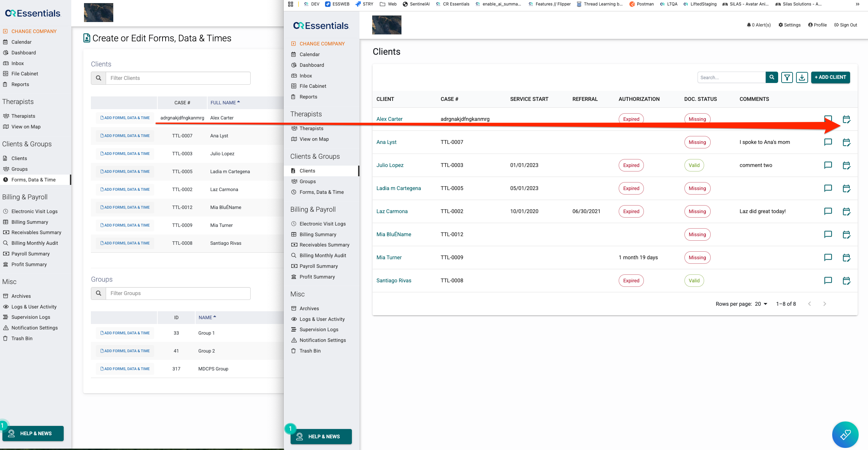The image size is (868, 450).
Task: Open Billing Summary in right sidebar
Action: [317, 234]
